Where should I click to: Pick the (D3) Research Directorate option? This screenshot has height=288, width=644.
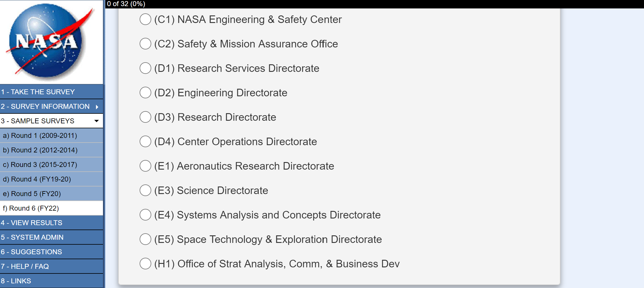pyautogui.click(x=145, y=117)
